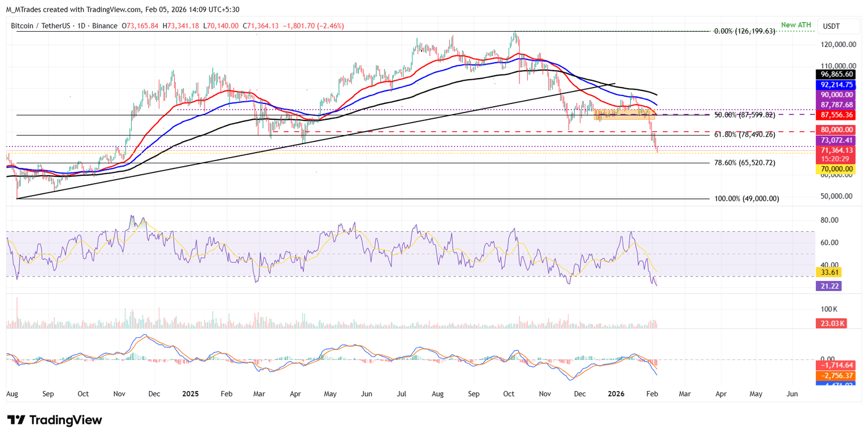Click the 110,000.00 price axis tick
Viewport: 868px width, 438px height.
pyautogui.click(x=837, y=66)
